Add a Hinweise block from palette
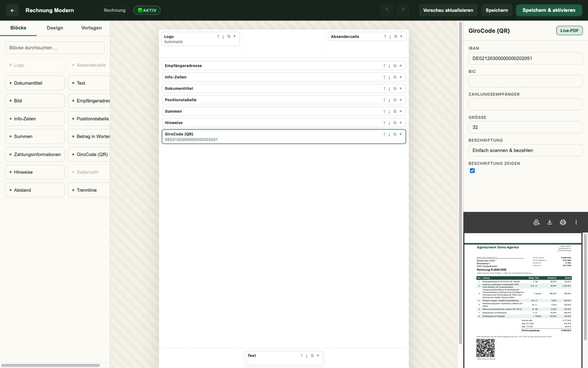This screenshot has width=588, height=368. click(x=35, y=172)
